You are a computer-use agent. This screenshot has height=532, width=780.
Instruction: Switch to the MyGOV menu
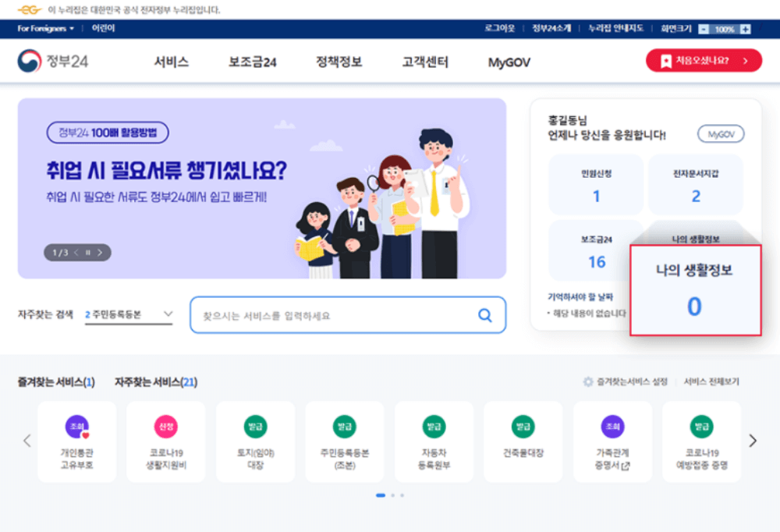[x=508, y=60]
